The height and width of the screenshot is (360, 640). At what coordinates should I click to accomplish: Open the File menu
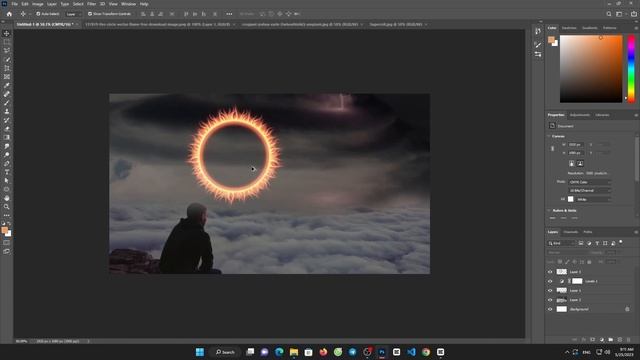pos(15,4)
